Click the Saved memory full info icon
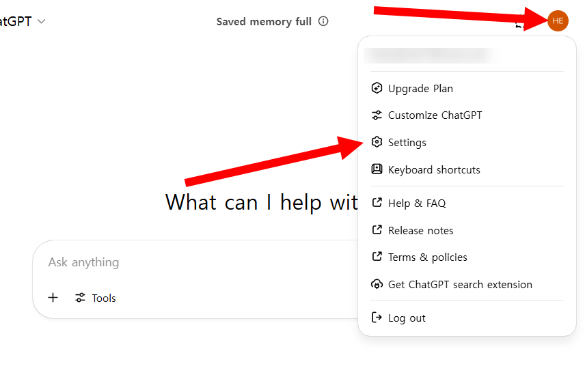The height and width of the screenshot is (392, 585). click(x=323, y=21)
